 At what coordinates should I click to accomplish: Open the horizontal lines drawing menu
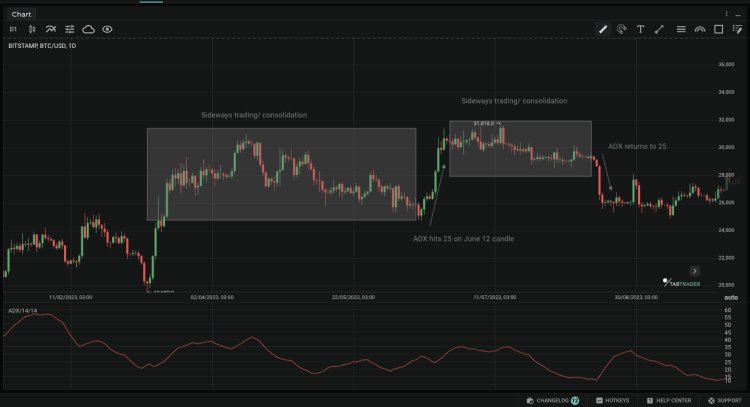(x=681, y=29)
